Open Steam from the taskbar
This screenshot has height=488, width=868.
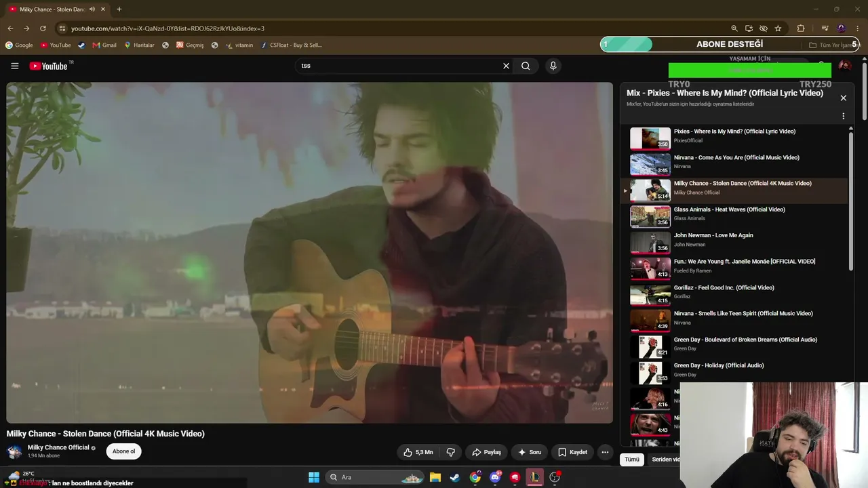(455, 477)
